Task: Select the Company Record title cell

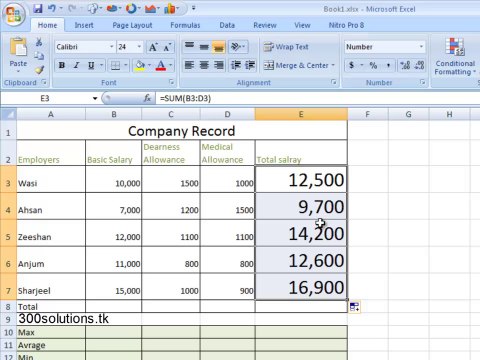Action: point(182,131)
